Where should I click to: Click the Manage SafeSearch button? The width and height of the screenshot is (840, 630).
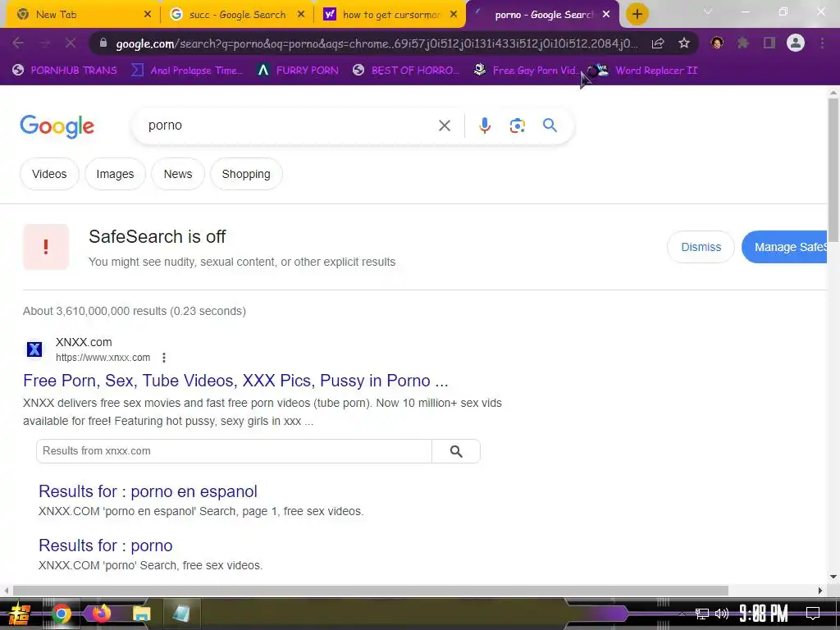point(785,247)
